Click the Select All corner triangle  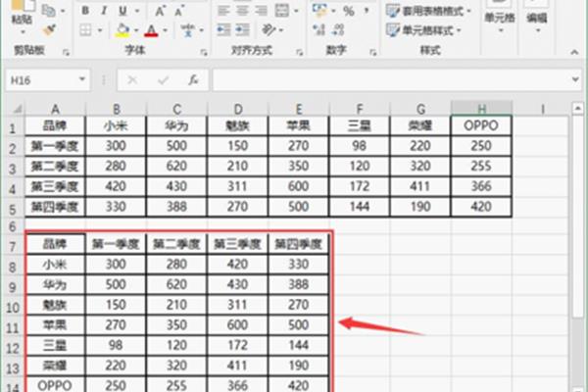(18, 109)
